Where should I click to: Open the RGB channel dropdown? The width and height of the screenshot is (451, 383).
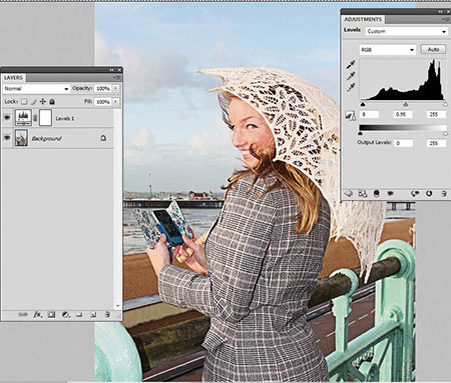point(388,50)
